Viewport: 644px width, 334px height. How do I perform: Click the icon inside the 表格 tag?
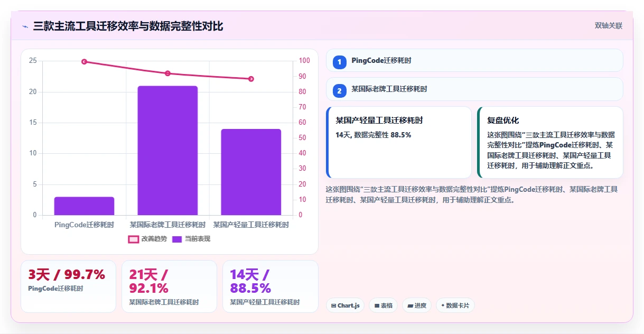[377, 305]
